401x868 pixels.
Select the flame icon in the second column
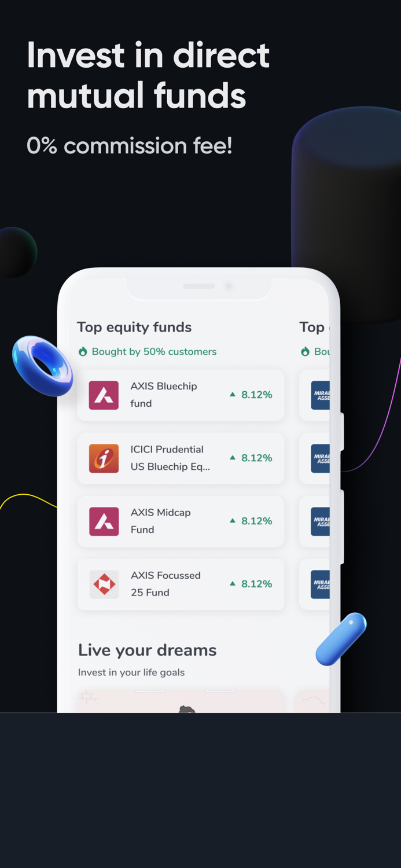304,352
